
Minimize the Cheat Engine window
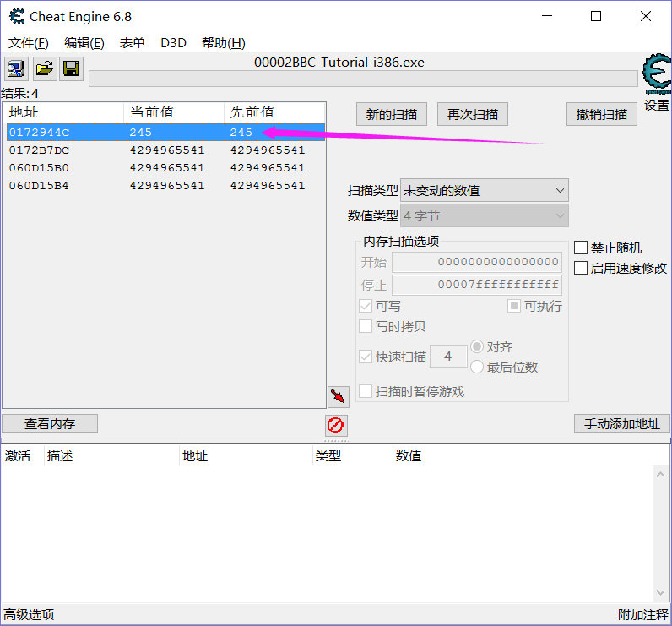[547, 17]
